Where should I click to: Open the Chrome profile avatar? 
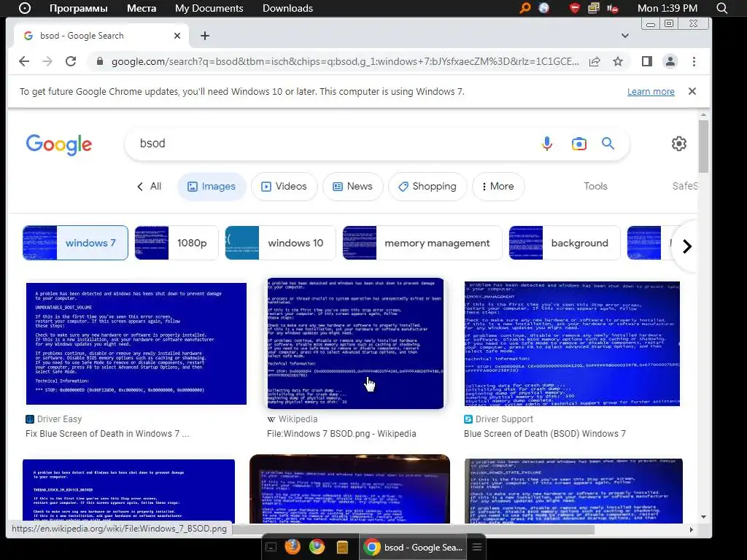670,61
